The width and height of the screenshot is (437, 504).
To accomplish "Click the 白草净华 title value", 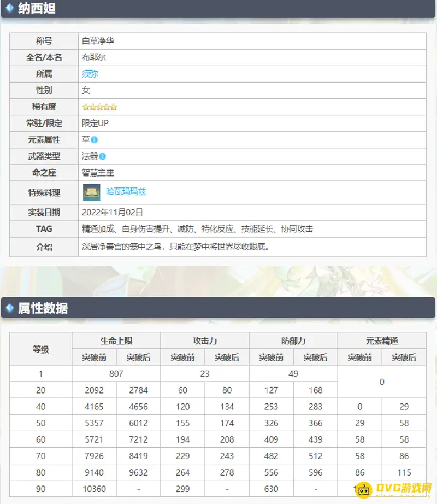I will coord(98,41).
